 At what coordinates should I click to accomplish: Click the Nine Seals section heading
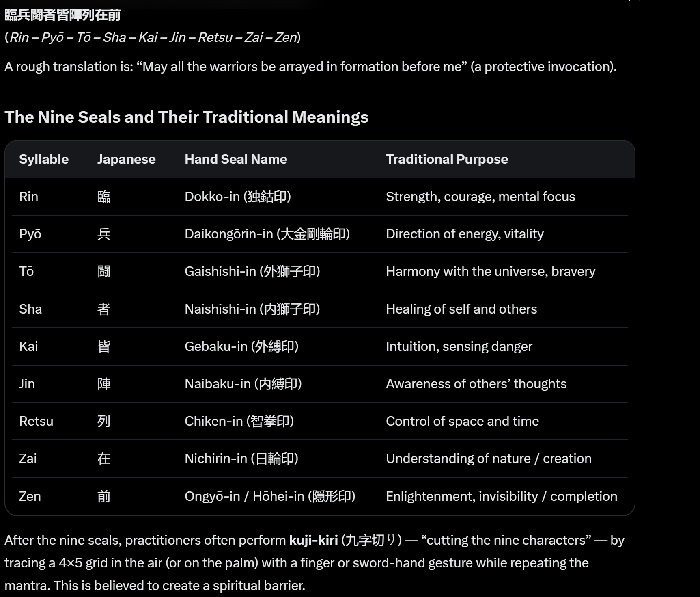pos(186,117)
